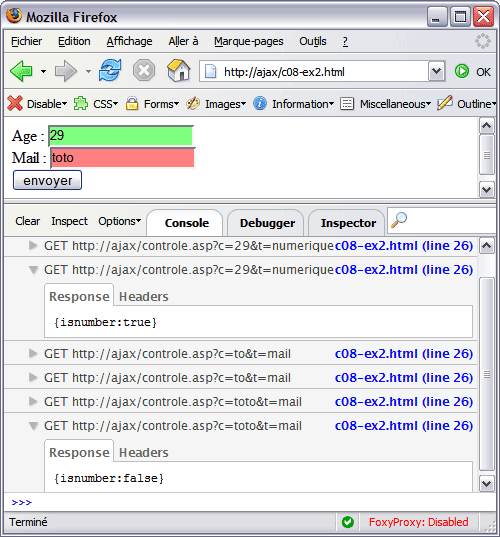Image resolution: width=500 pixels, height=537 pixels.
Task: Collapse the expanded toto mail GET request
Action: coord(33,426)
